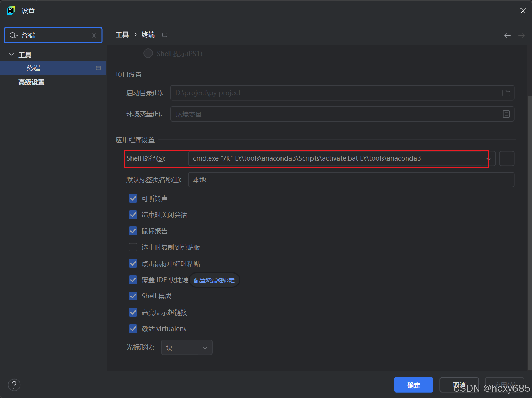Open the startup directory folder picker icon
This screenshot has width=532, height=398.
[506, 93]
